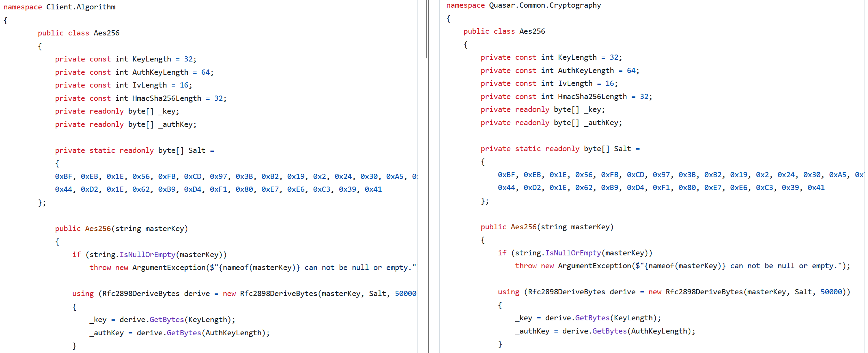Click 0xBF salt byte in right pane
The width and height of the screenshot is (868, 353).
[x=506, y=175]
